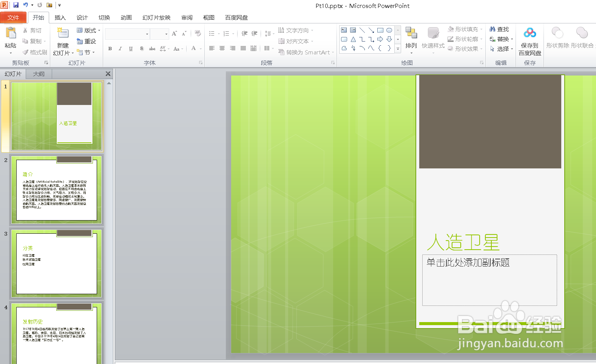Click the Paste clipboard icon
The image size is (596, 364).
click(11, 33)
